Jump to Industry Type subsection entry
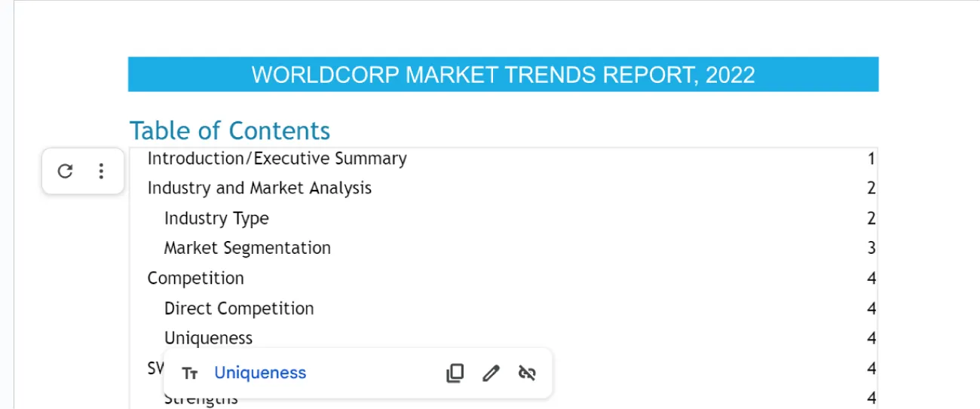 [x=216, y=218]
